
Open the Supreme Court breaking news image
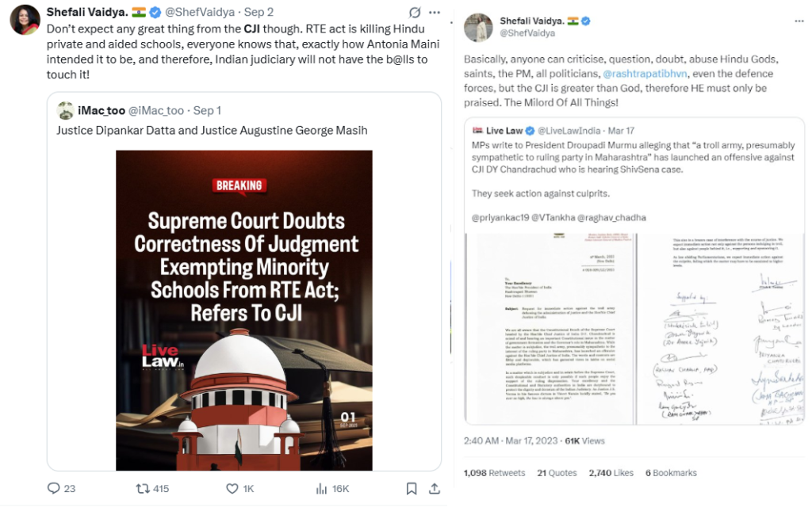(244, 310)
